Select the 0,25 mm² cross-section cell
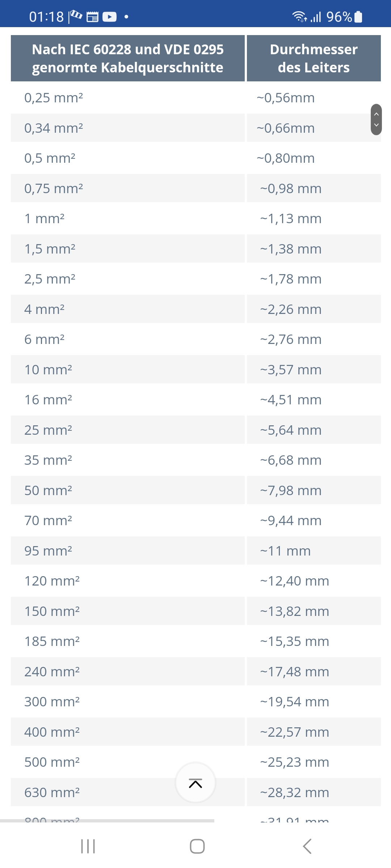This screenshot has width=391, height=868. tap(128, 98)
